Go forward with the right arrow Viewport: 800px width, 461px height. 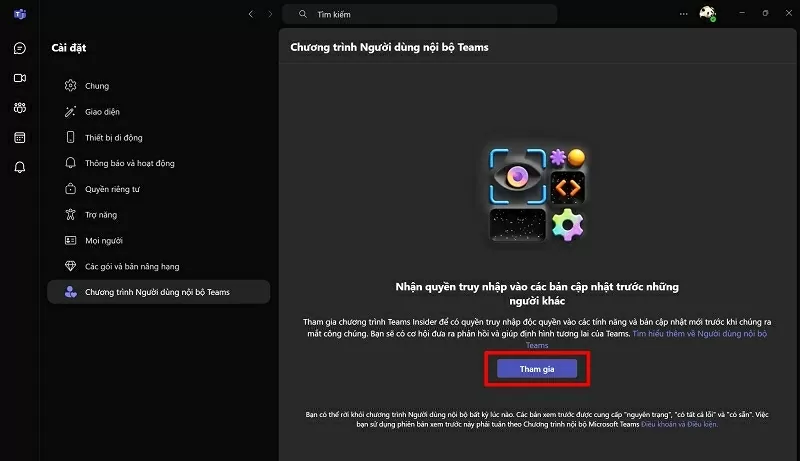pos(270,14)
